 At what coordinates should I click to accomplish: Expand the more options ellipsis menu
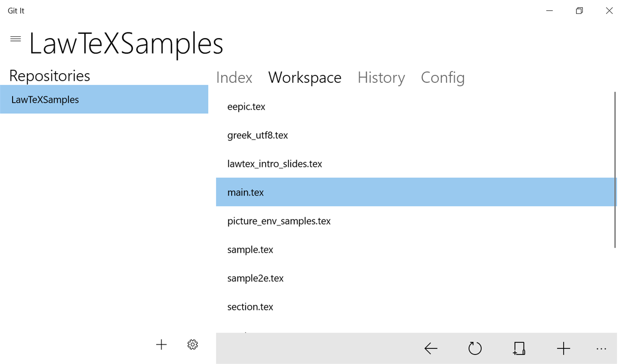tap(601, 348)
